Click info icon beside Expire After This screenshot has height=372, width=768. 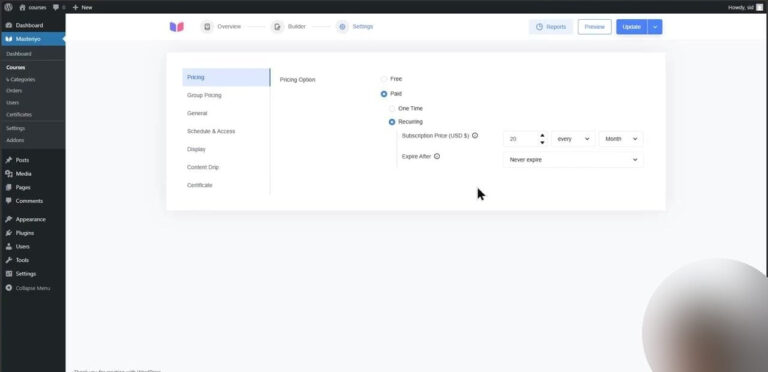pyautogui.click(x=437, y=156)
